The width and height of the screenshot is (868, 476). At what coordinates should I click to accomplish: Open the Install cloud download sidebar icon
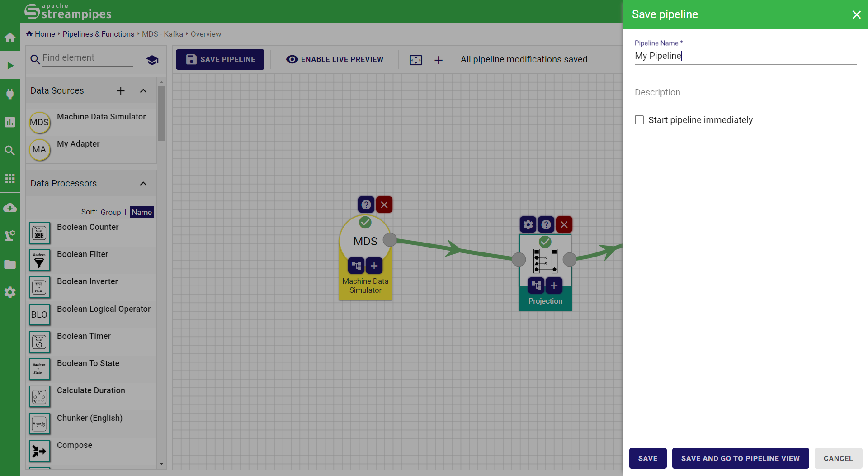click(9, 208)
